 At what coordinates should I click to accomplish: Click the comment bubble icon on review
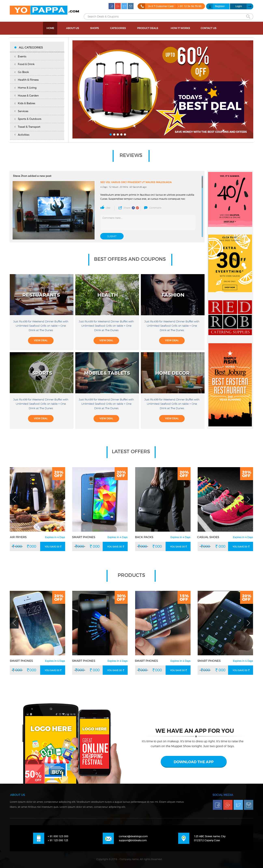(146, 208)
